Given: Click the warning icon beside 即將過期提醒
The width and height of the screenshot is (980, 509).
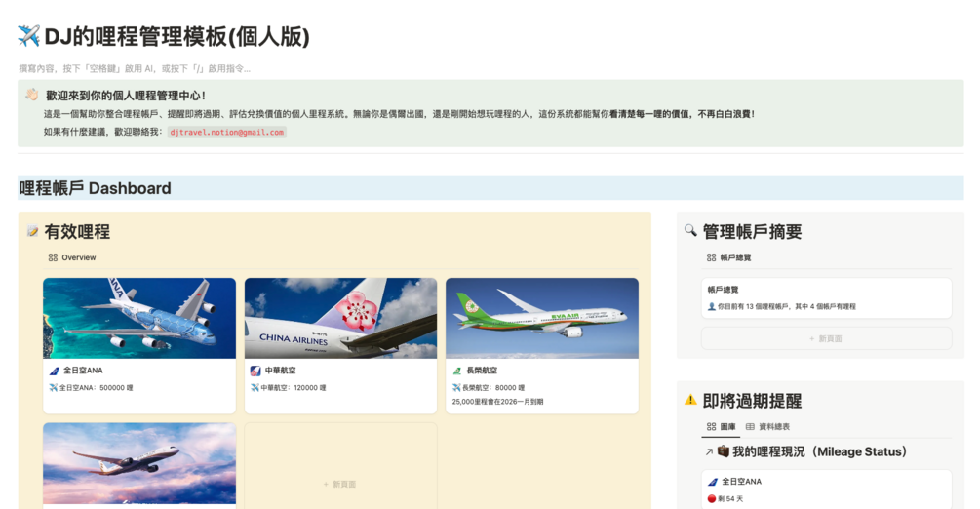Looking at the screenshot, I should click(x=690, y=400).
